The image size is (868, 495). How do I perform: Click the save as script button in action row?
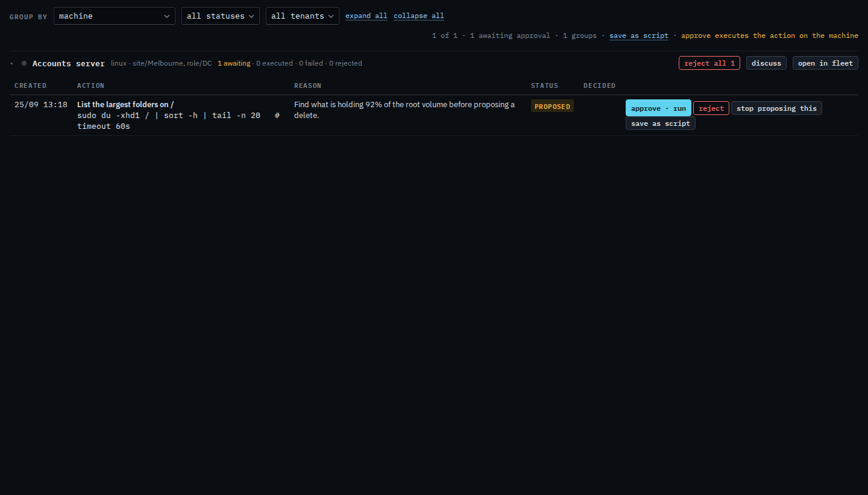click(x=661, y=123)
